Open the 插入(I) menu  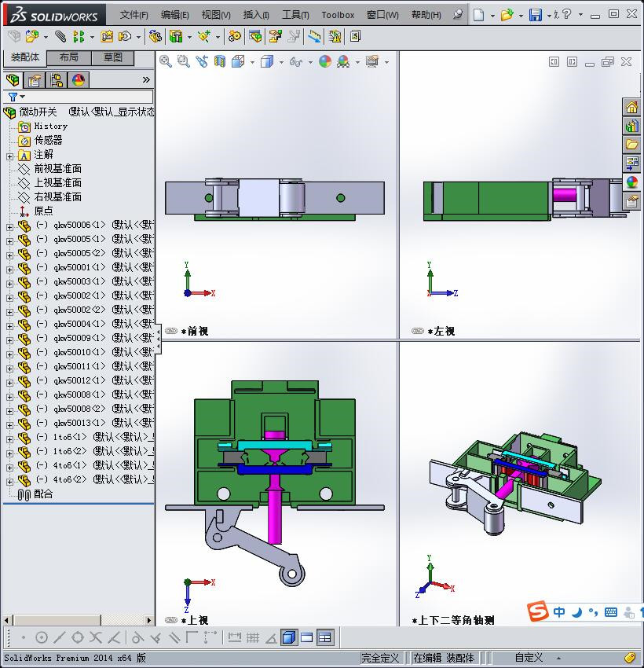(256, 15)
